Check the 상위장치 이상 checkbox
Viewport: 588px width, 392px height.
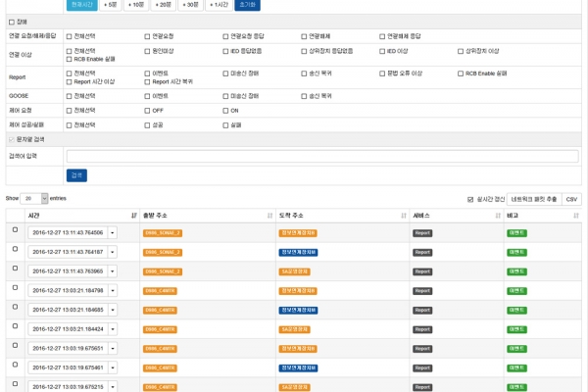tap(461, 51)
